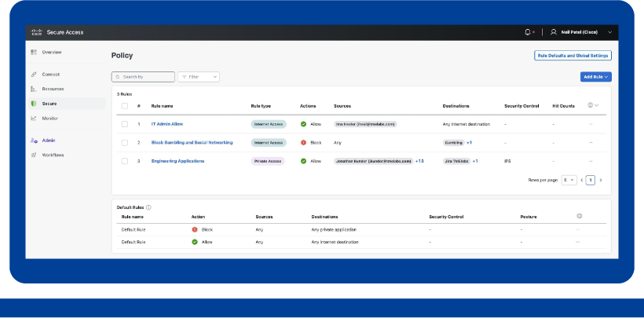This screenshot has width=644, height=318.
Task: Toggle the select-all rules checkbox
Action: point(124,106)
